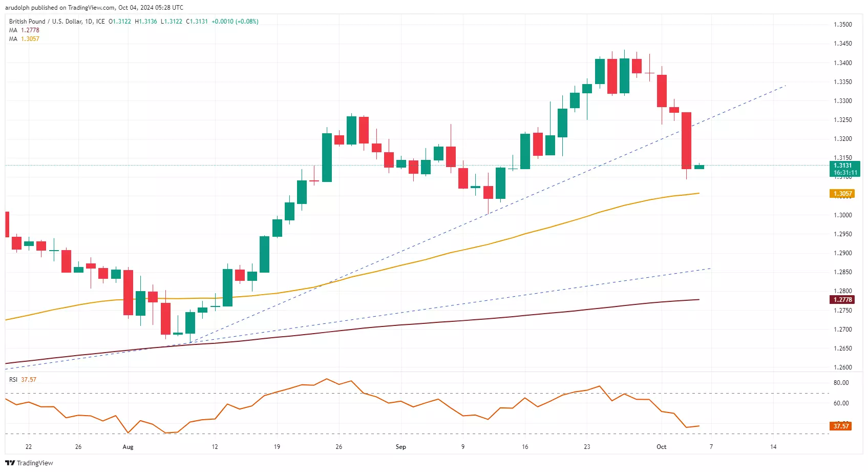Click the 1.2900 price axis label
Viewport: 868px width, 472px height.
[843, 253]
